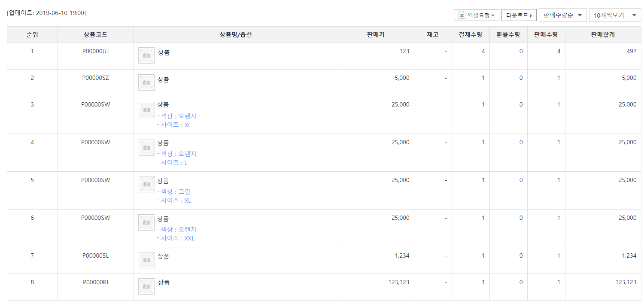Click the 상품코드 column header
Screen dimensions: 644x301
pos(95,35)
